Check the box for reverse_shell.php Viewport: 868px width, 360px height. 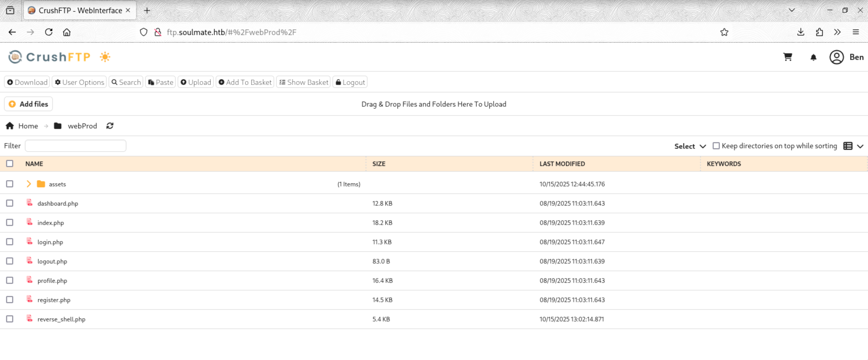10,319
